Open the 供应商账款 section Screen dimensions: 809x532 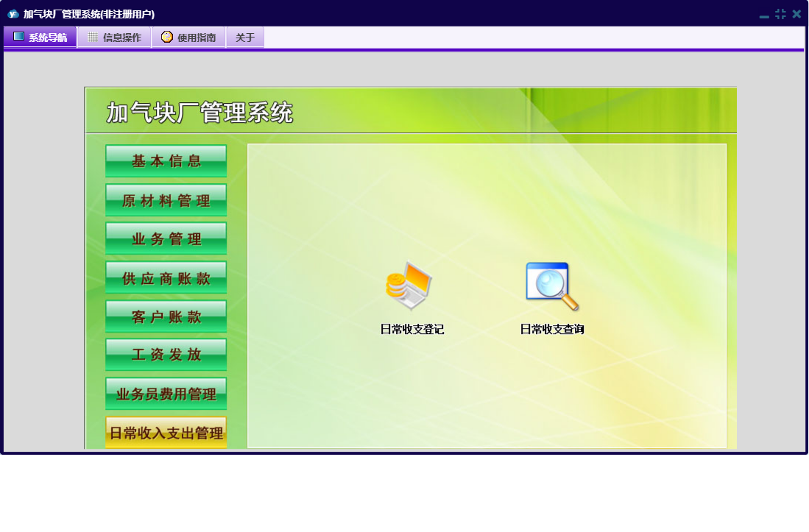pyautogui.click(x=166, y=278)
